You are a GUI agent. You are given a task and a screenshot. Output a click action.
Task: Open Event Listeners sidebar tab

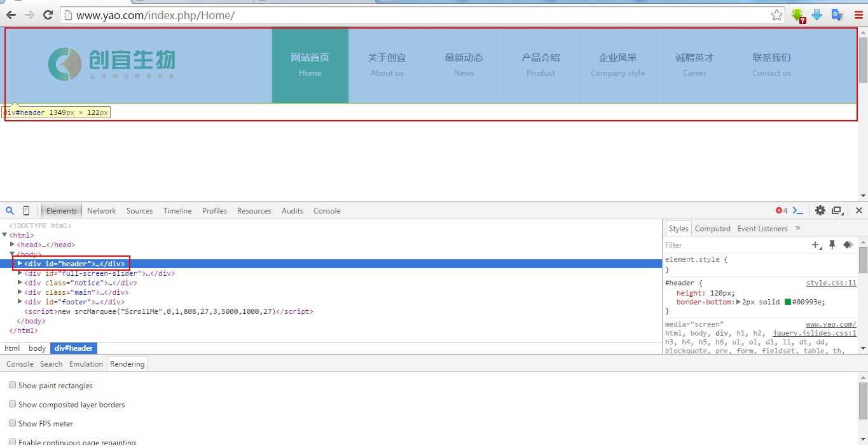(762, 229)
